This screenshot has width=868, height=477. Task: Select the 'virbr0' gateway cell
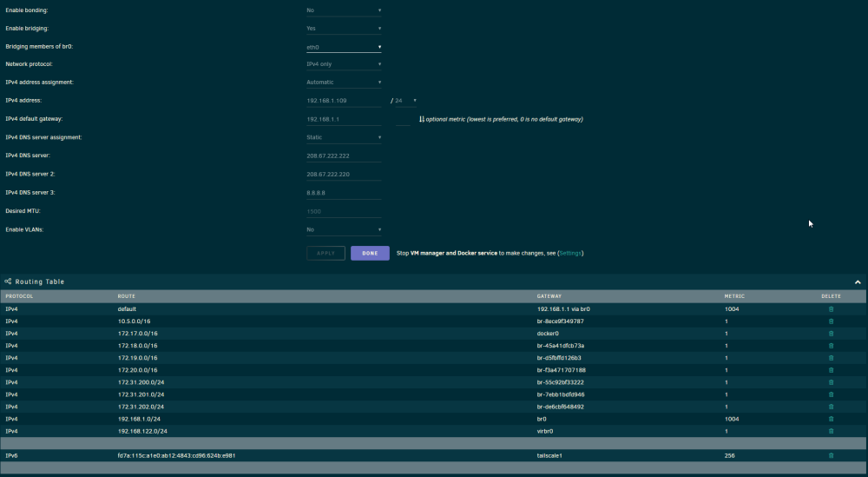(x=545, y=431)
